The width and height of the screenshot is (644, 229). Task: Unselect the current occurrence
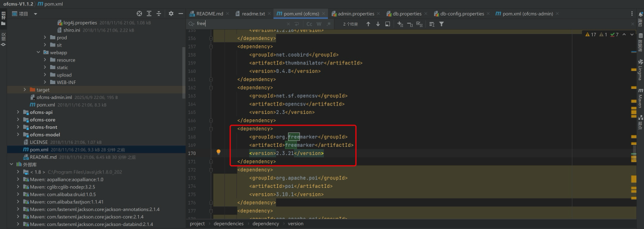pos(410,24)
